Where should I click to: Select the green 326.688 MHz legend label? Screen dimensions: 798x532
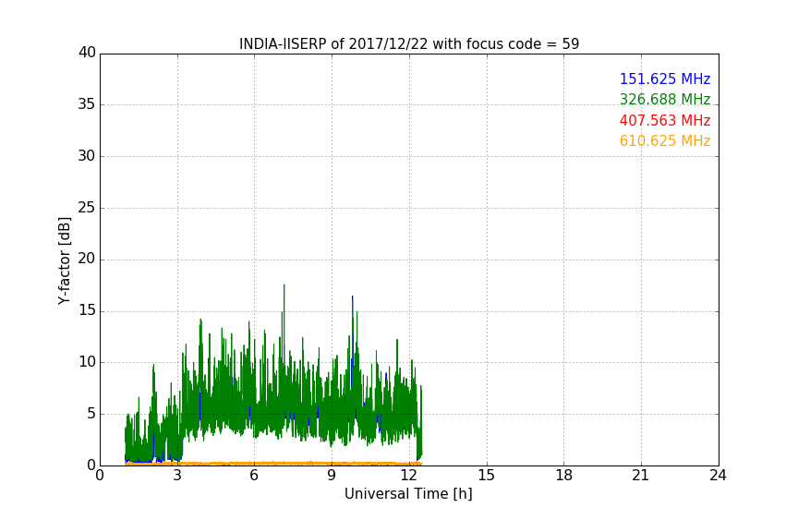coord(665,99)
